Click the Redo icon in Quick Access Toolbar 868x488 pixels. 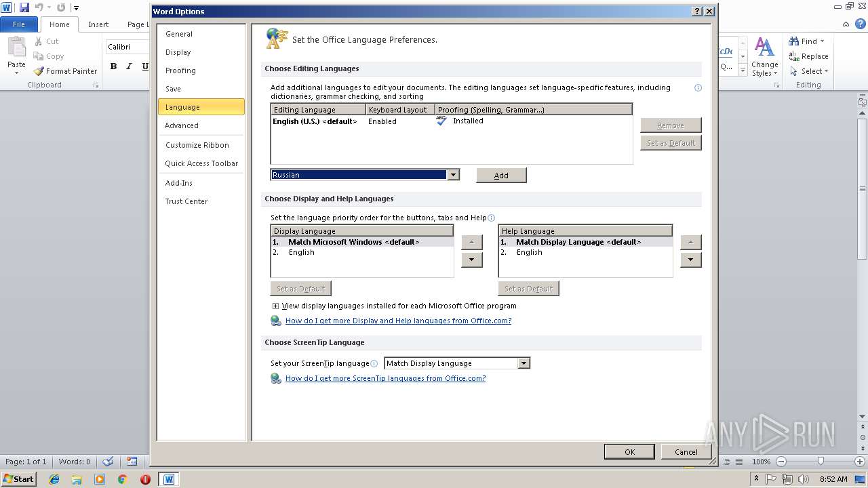[61, 7]
